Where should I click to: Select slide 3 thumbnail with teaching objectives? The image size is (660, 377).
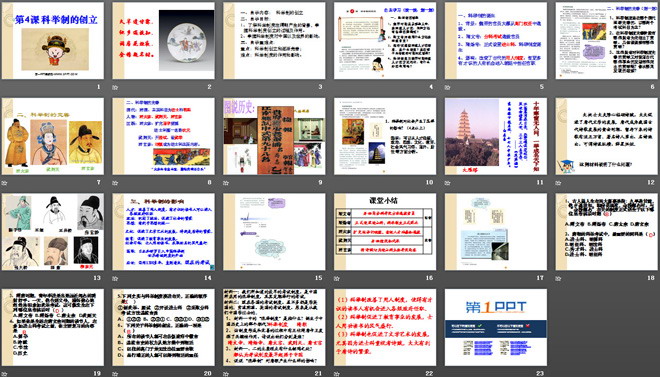tap(274, 40)
